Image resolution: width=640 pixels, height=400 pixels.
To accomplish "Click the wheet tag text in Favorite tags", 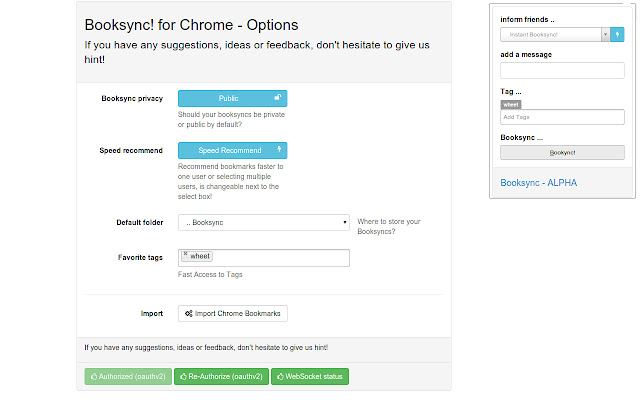I will pyautogui.click(x=200, y=256).
